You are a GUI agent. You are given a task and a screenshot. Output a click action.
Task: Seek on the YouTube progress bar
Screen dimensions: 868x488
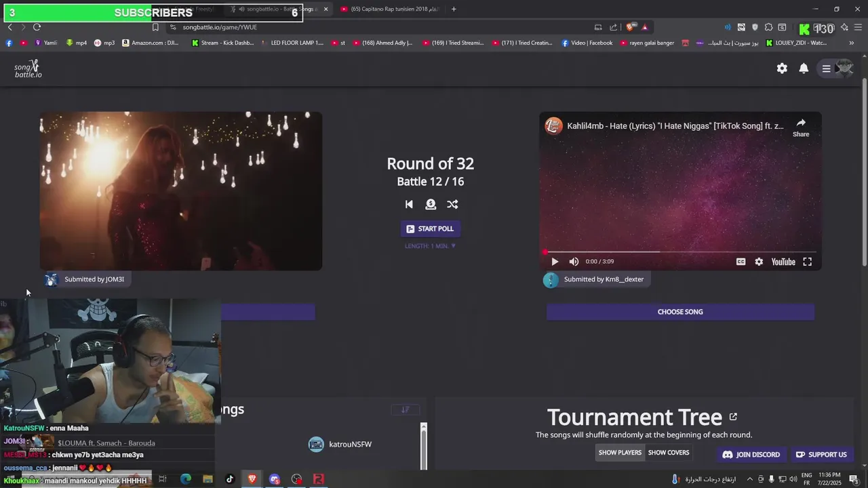tap(680, 251)
